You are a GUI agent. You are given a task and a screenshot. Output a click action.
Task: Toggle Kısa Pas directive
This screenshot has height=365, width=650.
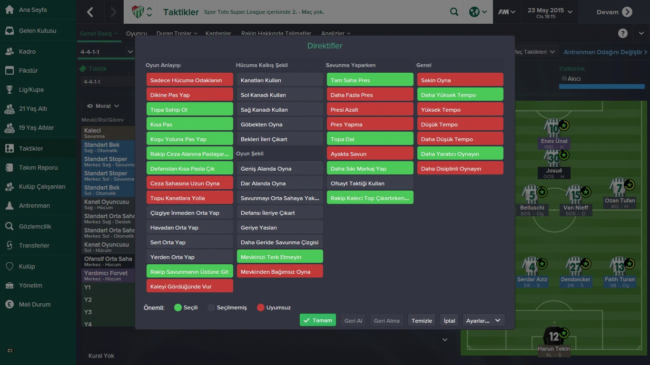[189, 124]
